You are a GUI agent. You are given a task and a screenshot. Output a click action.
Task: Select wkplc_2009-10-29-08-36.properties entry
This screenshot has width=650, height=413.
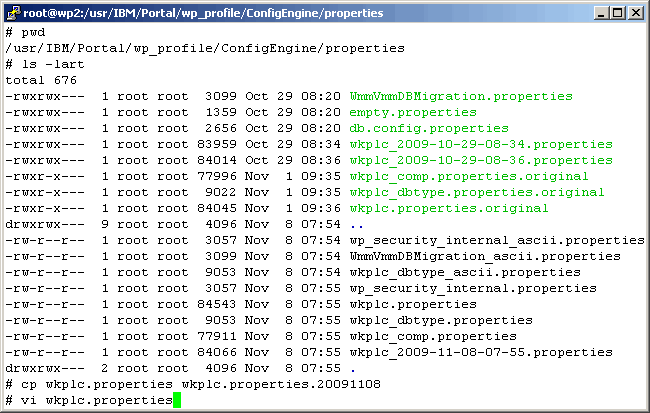(x=480, y=160)
